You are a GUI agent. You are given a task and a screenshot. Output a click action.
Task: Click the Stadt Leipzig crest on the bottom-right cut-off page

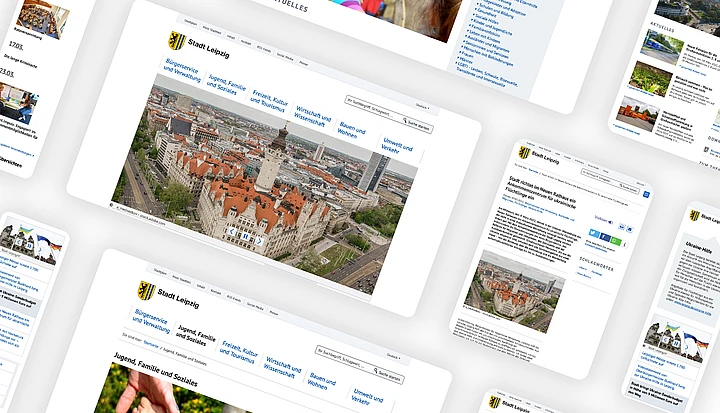coord(495,402)
